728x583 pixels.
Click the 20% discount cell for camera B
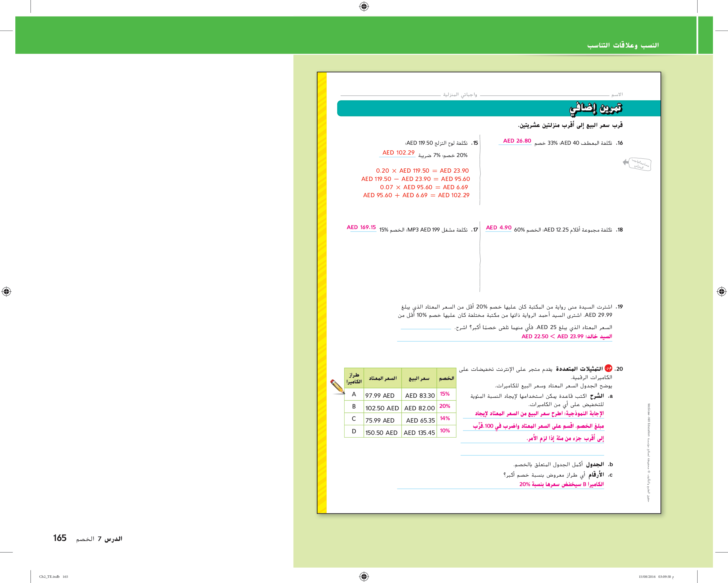(445, 406)
